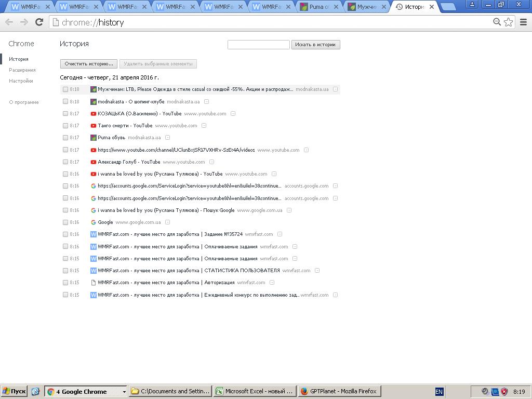Viewport: 532px width, 399px height.
Task: Open Танго смерти - YouTube link
Action: [125, 126]
